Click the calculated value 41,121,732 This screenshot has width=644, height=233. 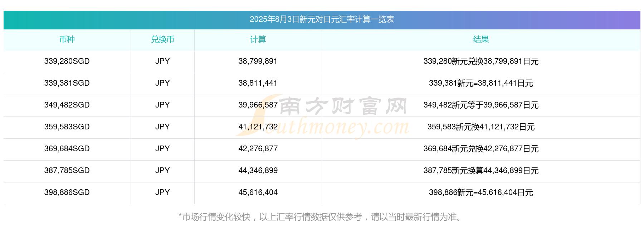coord(258,127)
